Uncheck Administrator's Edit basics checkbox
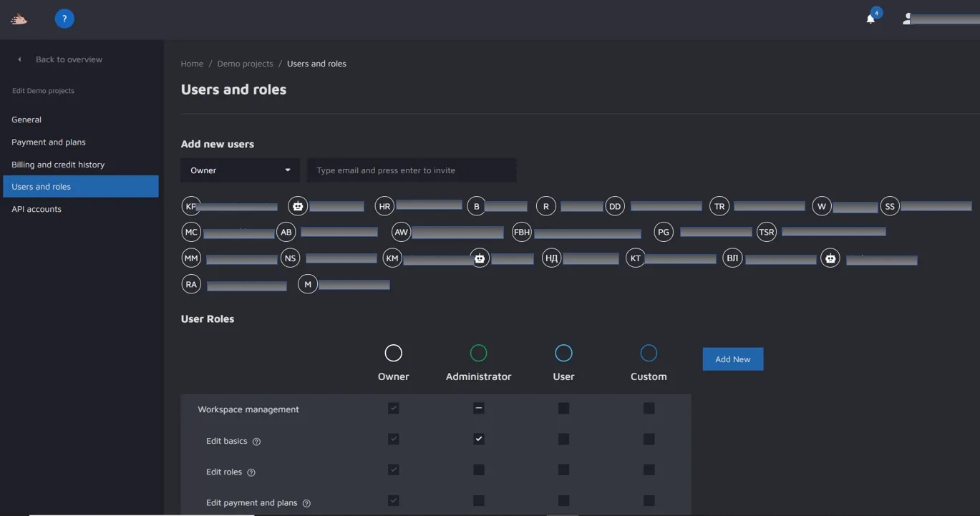 [479, 439]
